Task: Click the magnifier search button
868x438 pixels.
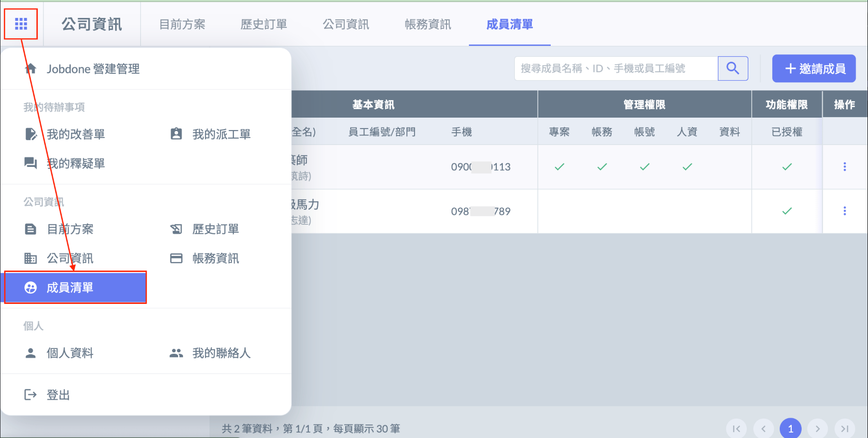Action: click(x=733, y=68)
